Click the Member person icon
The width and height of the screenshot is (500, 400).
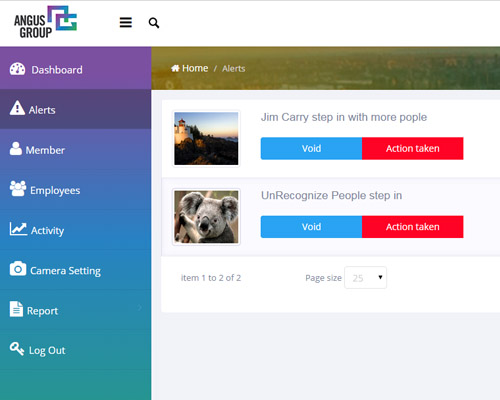point(16,149)
